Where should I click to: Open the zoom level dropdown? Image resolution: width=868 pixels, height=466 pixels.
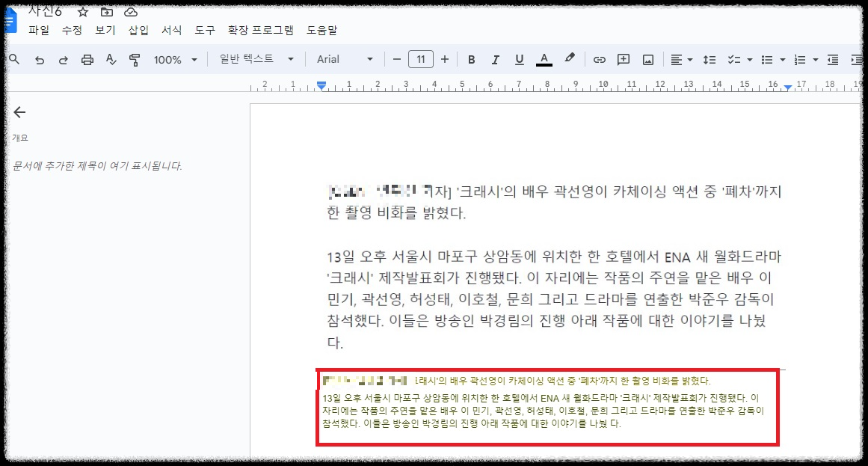coord(173,58)
